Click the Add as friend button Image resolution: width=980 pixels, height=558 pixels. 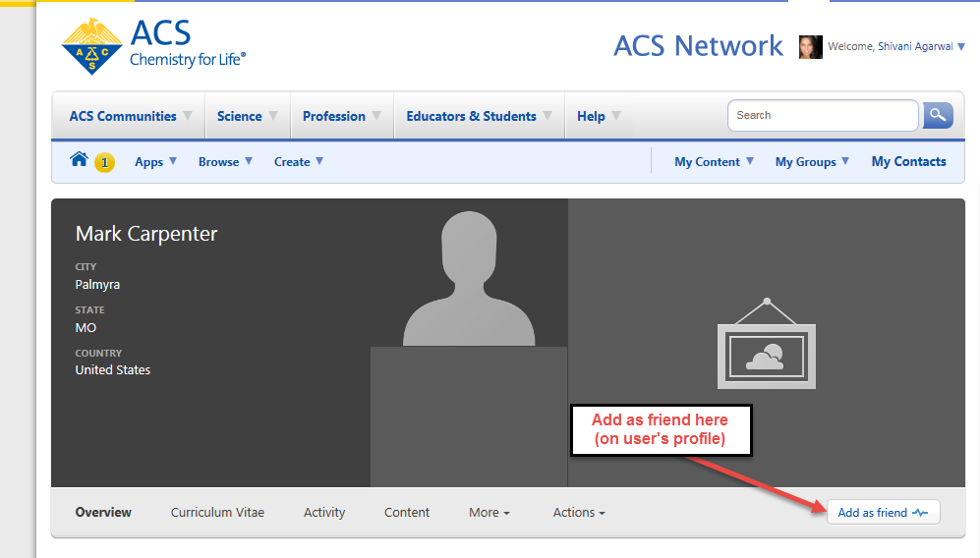coord(883,513)
